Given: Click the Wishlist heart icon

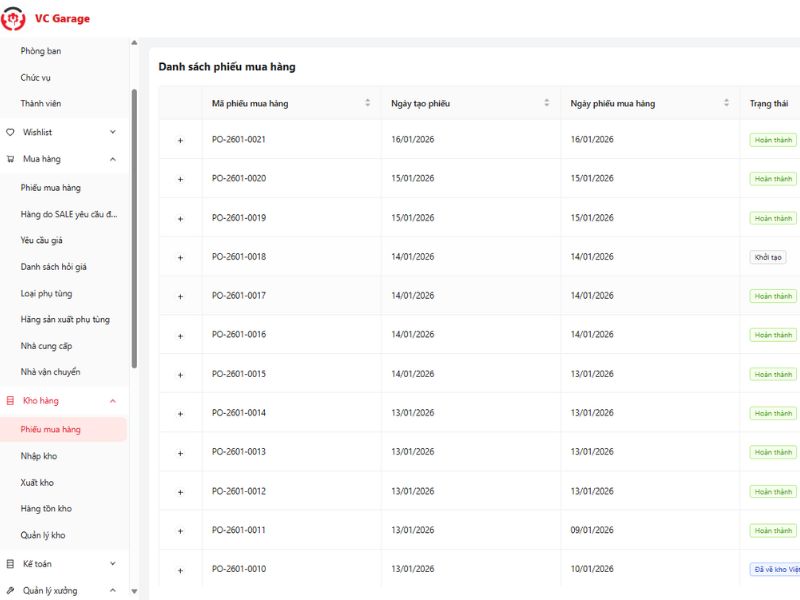Looking at the screenshot, I should coord(11,132).
